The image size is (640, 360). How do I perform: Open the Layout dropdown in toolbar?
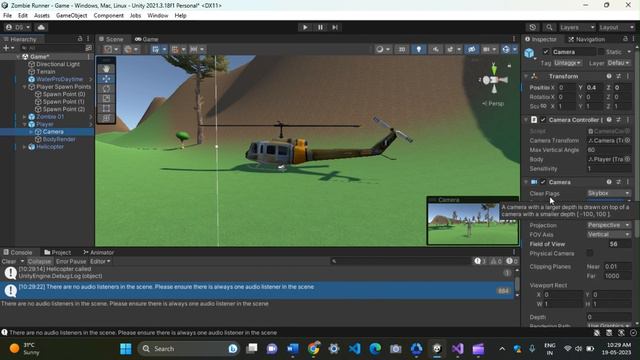coord(616,27)
